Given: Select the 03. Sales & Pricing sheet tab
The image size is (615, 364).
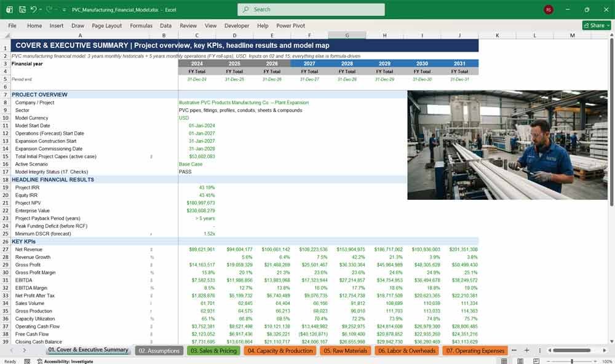Looking at the screenshot, I should pyautogui.click(x=214, y=350).
